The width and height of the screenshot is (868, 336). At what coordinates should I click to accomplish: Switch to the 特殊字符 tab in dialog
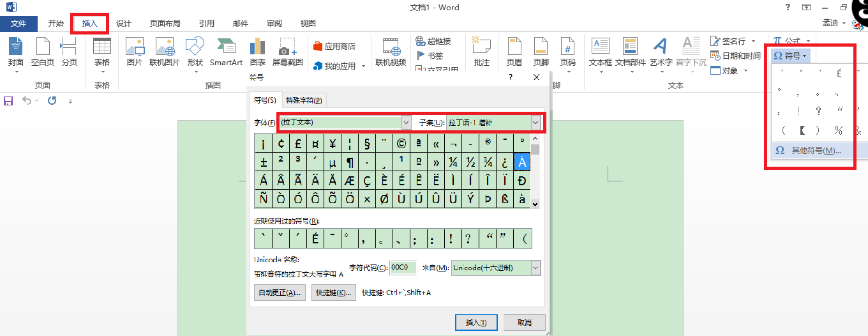click(304, 100)
